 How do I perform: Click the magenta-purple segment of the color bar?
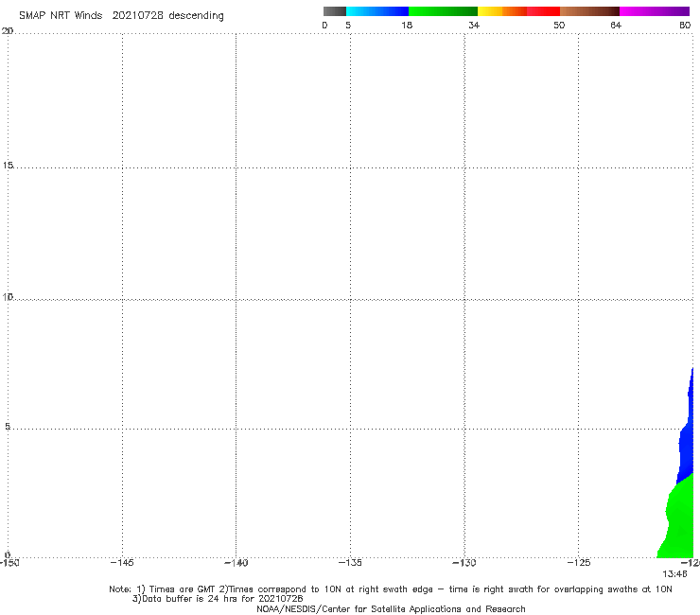click(655, 11)
